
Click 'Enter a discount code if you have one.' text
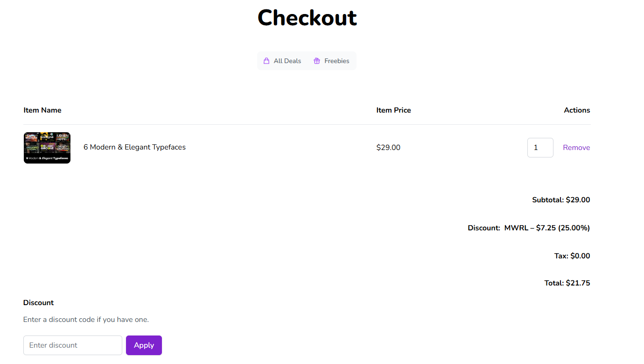pos(86,320)
